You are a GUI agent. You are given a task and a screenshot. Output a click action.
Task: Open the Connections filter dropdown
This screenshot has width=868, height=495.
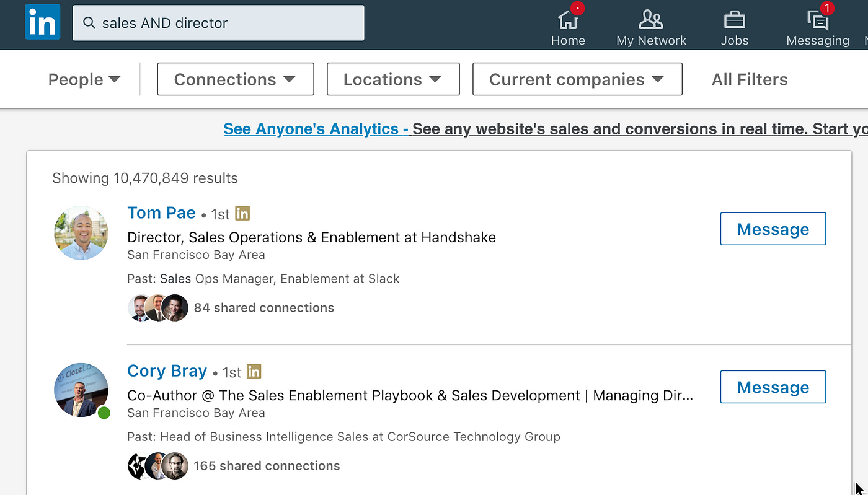(x=236, y=79)
